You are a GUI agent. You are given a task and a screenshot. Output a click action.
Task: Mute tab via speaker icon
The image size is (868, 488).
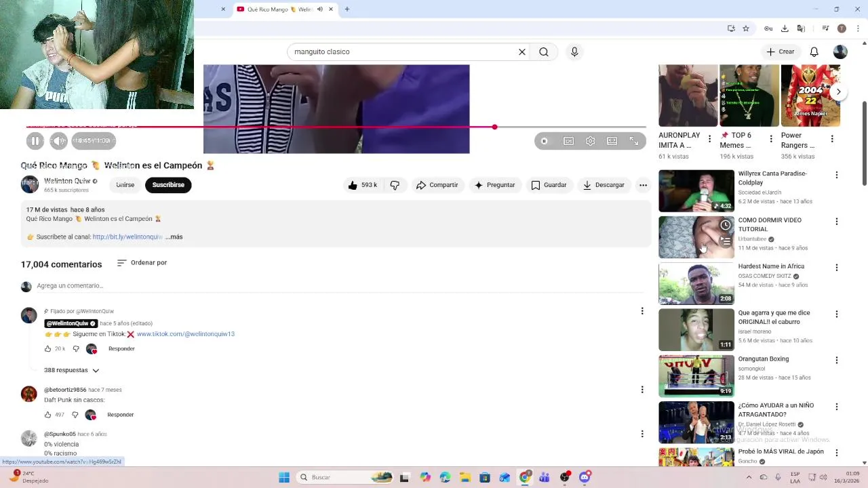pyautogui.click(x=320, y=9)
